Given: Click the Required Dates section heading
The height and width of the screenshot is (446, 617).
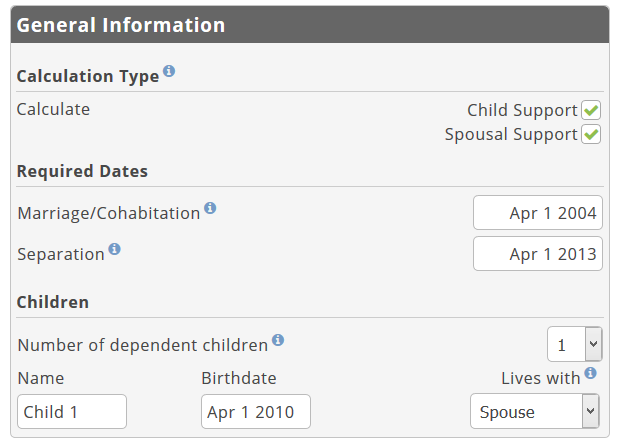Looking at the screenshot, I should [x=82, y=172].
